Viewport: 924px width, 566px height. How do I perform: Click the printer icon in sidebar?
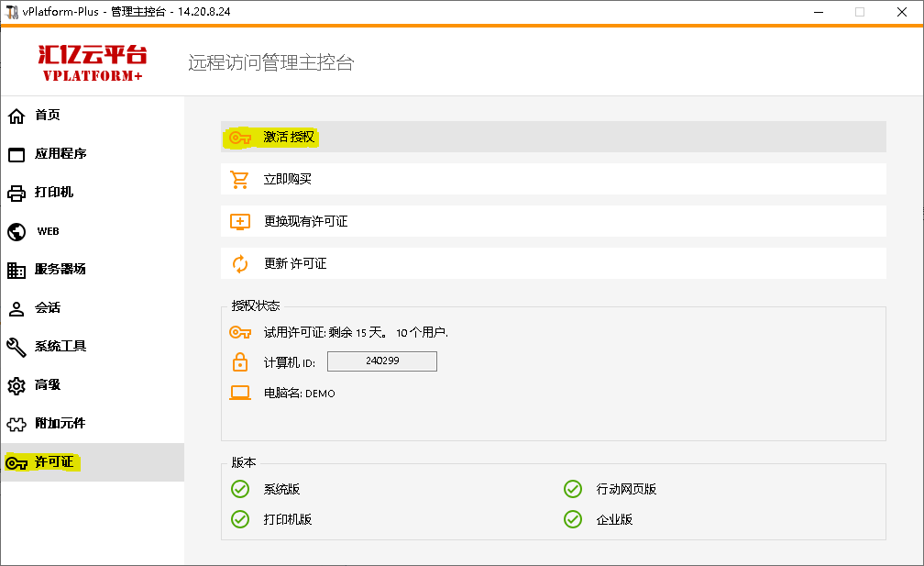pyautogui.click(x=16, y=193)
